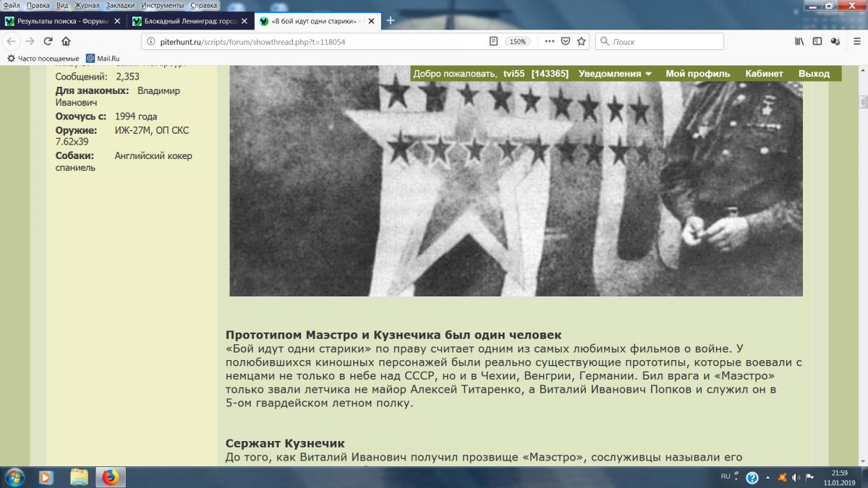Click the "Сообщений: 2,353" line
This screenshot has width=868, height=488.
pos(98,77)
